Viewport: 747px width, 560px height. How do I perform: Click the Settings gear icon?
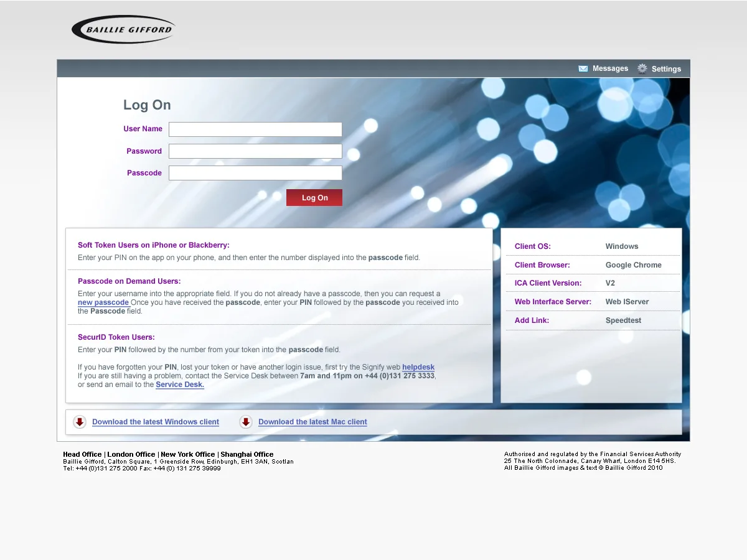tap(642, 68)
